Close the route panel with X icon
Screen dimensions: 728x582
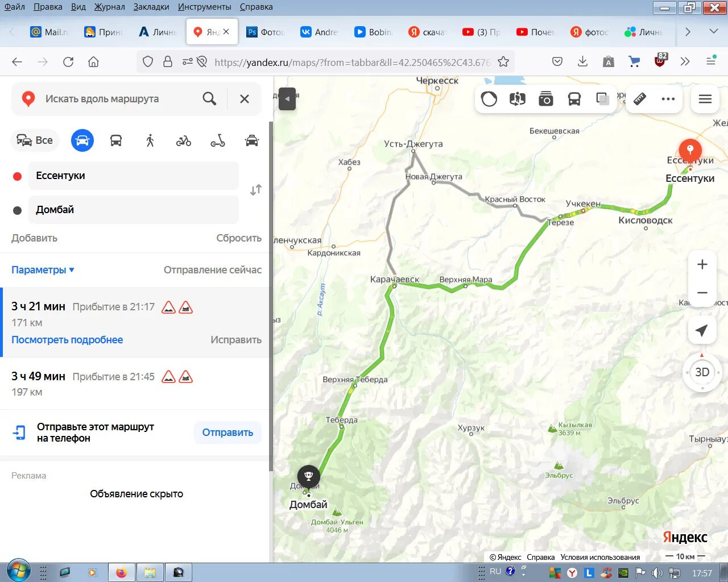click(245, 99)
